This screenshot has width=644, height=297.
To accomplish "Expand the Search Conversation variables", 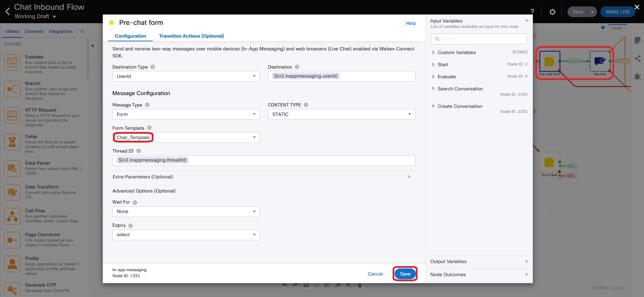I will pos(434,89).
